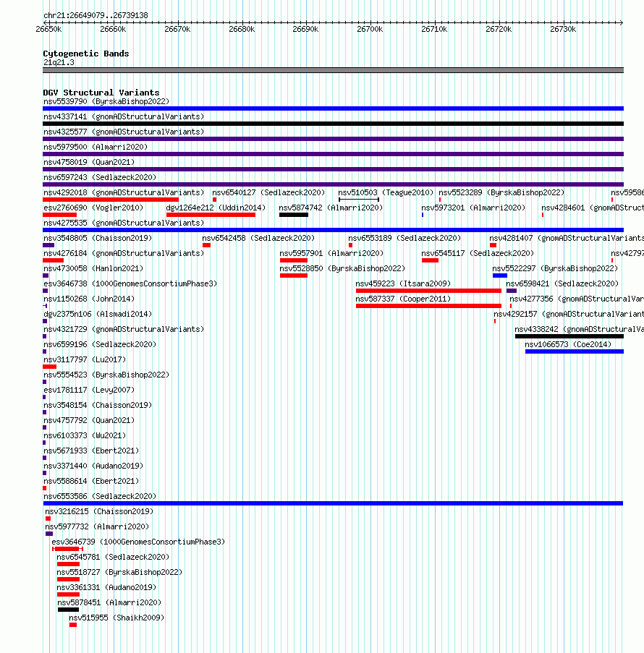Click the 26720k ruler position label

pyautogui.click(x=499, y=29)
